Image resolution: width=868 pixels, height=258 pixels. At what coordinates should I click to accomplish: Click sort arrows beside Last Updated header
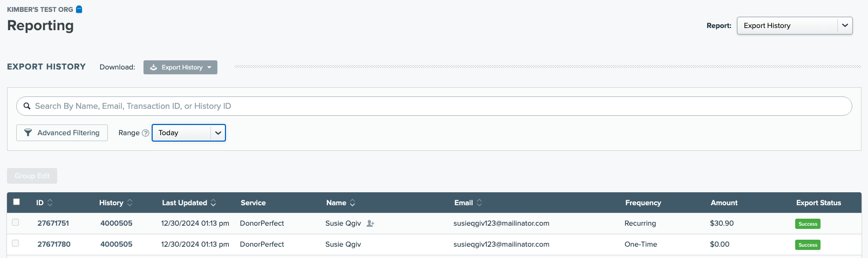click(x=213, y=203)
